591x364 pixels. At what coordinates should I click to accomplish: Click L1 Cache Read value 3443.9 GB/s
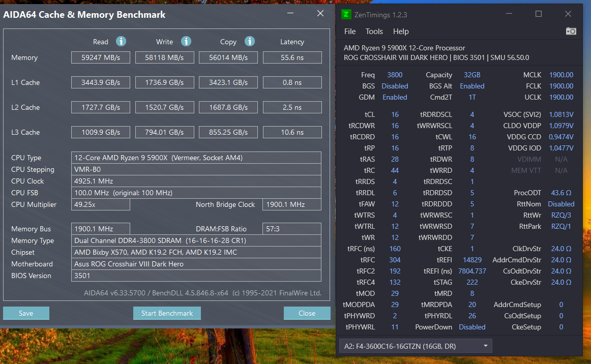(101, 82)
